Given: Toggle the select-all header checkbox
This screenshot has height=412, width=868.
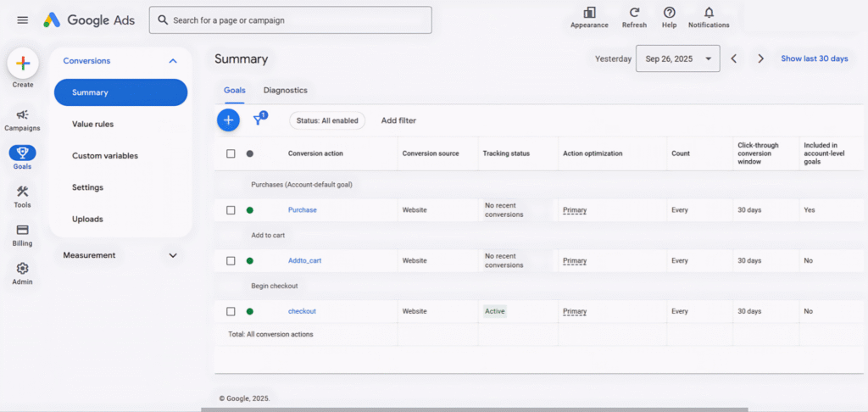Looking at the screenshot, I should 231,153.
